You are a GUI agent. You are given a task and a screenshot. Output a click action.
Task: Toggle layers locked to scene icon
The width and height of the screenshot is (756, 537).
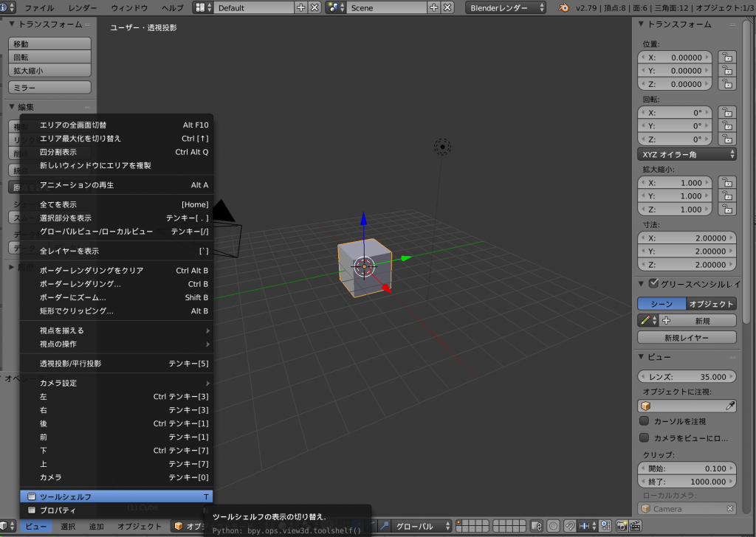click(x=536, y=526)
